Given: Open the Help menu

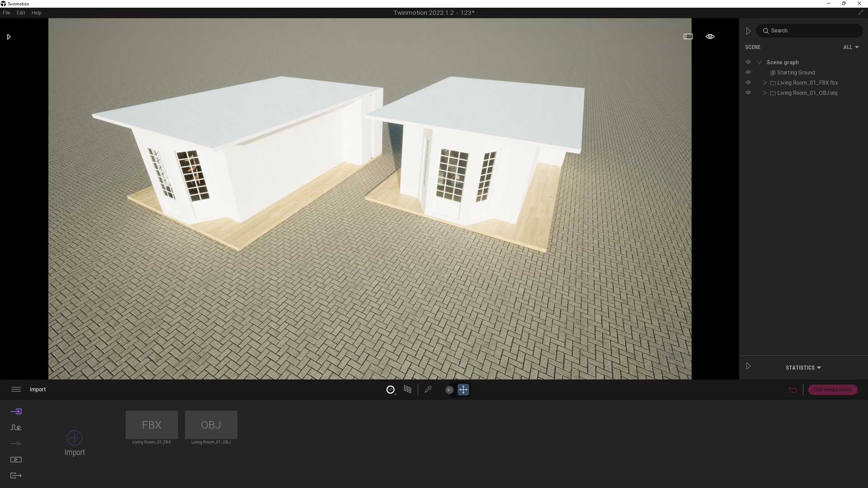Looking at the screenshot, I should pos(37,13).
